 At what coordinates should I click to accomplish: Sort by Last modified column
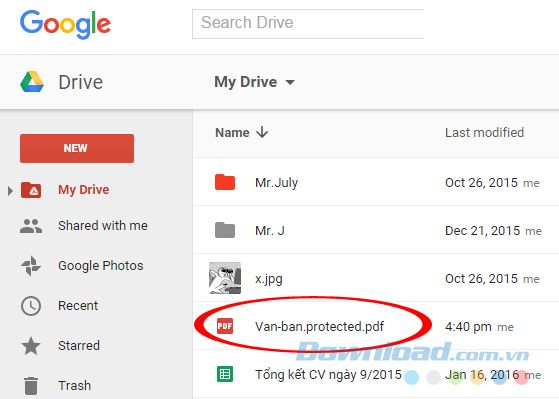(x=484, y=133)
